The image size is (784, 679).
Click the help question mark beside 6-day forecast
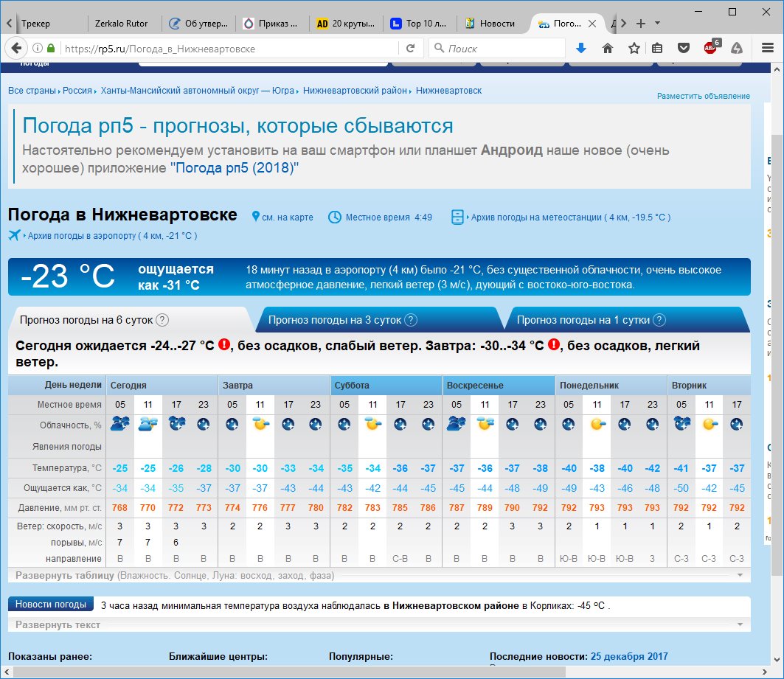coord(163,320)
